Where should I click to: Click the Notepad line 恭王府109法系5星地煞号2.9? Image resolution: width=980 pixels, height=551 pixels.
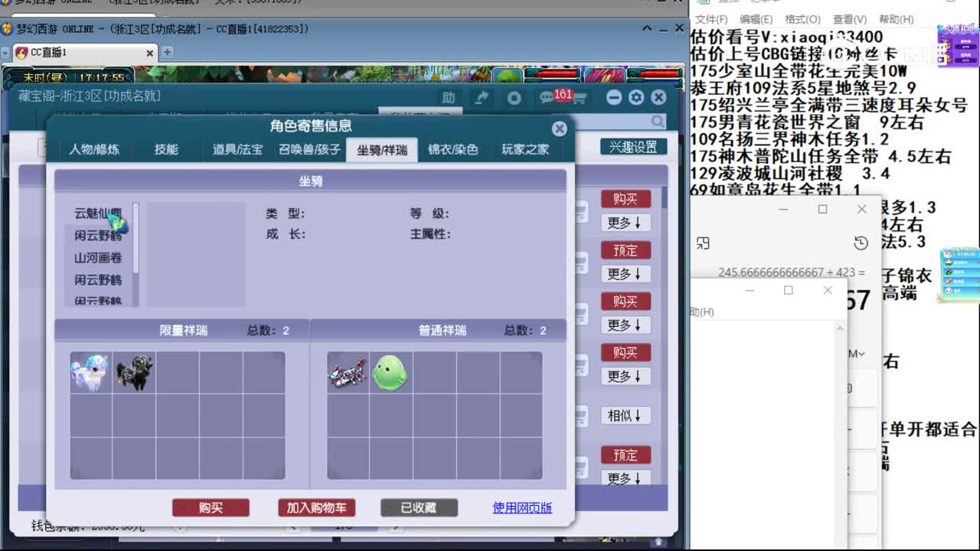pos(803,88)
